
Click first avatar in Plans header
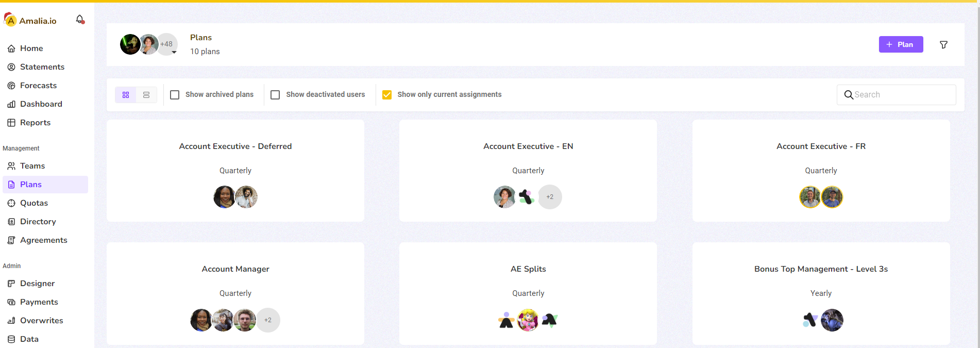pyautogui.click(x=130, y=44)
